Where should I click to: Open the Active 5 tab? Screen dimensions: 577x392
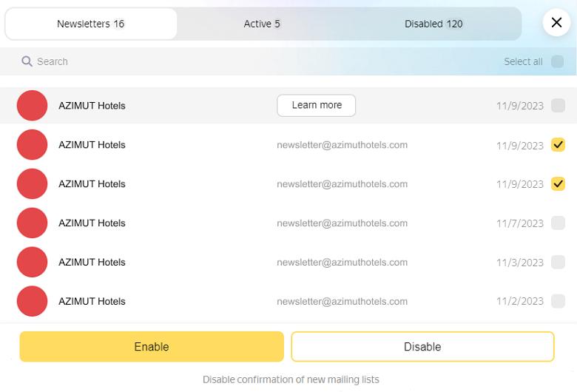point(262,24)
